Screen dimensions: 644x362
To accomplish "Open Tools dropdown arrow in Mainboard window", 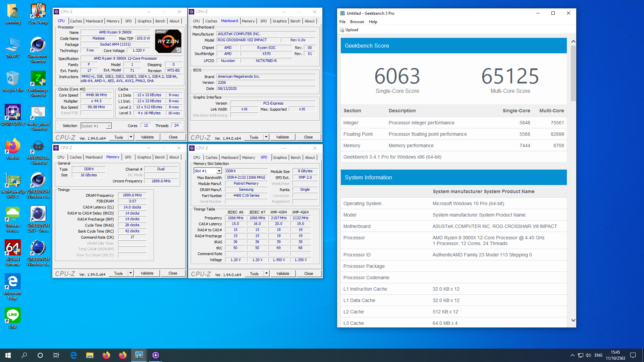I will click(266, 137).
